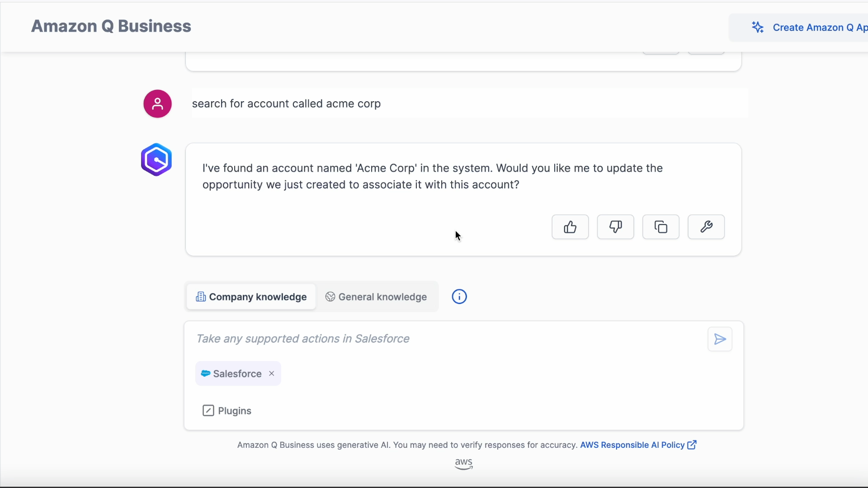The height and width of the screenshot is (488, 868).
Task: Click the pink user avatar icon
Action: click(157, 104)
